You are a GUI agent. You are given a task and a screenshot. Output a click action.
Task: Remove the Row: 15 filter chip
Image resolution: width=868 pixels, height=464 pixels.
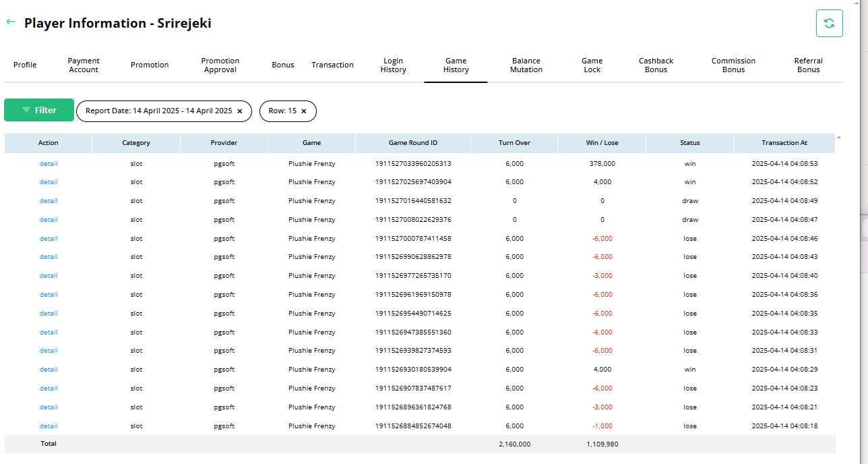click(x=304, y=111)
